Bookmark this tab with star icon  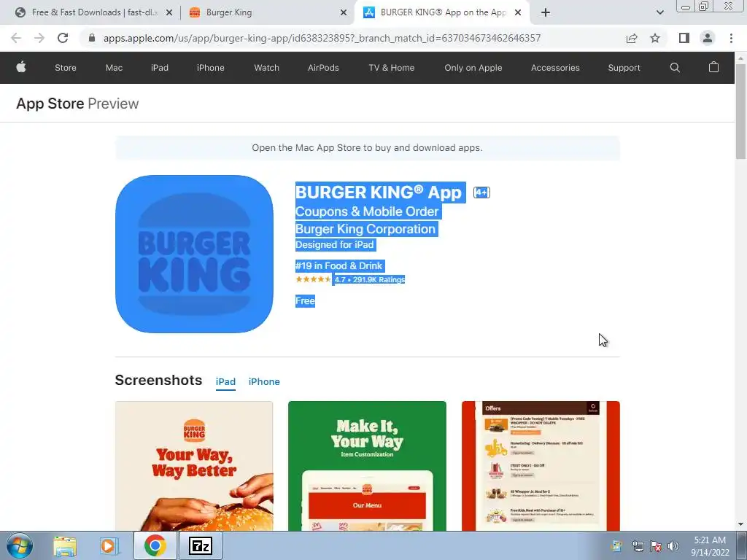point(655,38)
